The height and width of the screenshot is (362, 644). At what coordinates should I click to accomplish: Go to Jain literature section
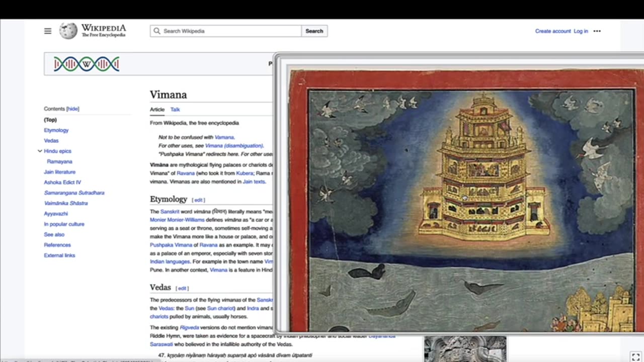pos(59,172)
